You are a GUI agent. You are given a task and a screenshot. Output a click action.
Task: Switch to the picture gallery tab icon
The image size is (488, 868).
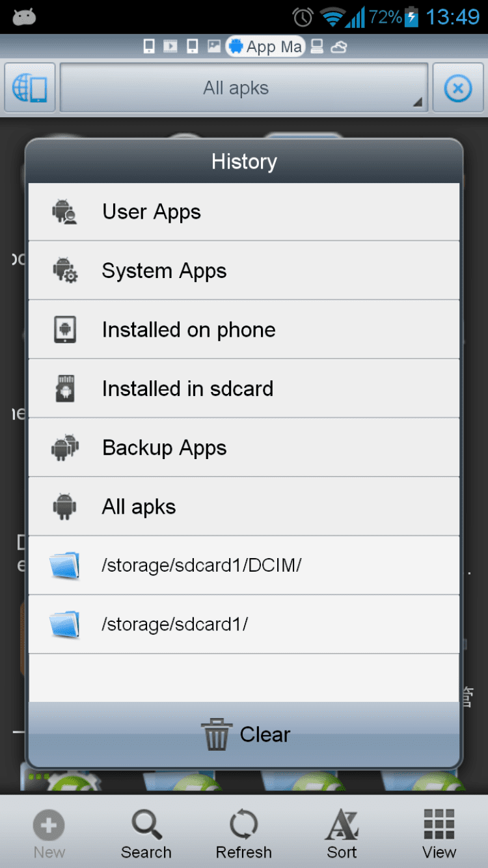(x=213, y=47)
